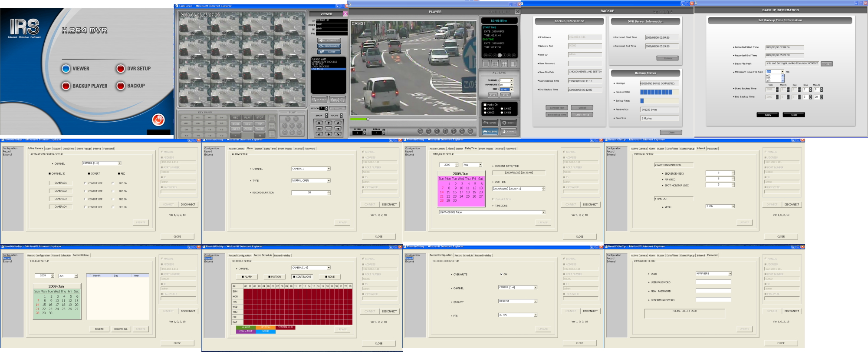This screenshot has height=352, width=868.
Task: Open Event Popup tab in Time/Date Setup window
Action: point(486,149)
